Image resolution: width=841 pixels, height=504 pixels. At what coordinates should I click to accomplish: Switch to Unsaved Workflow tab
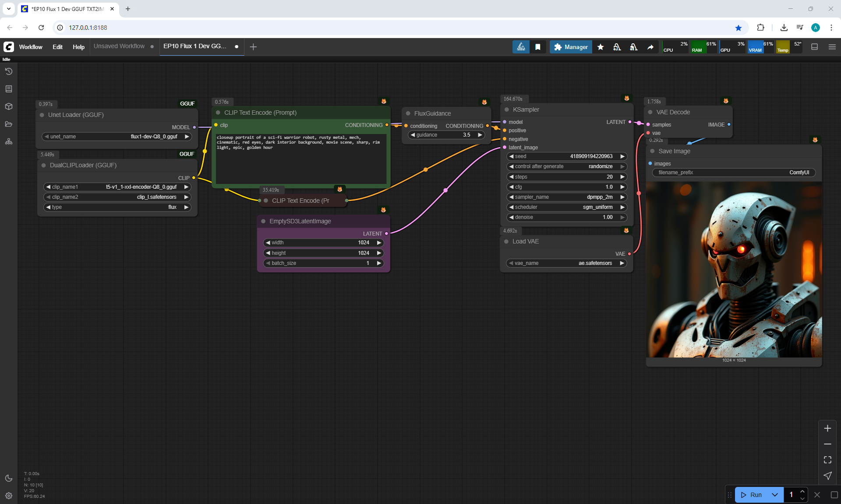coord(119,46)
